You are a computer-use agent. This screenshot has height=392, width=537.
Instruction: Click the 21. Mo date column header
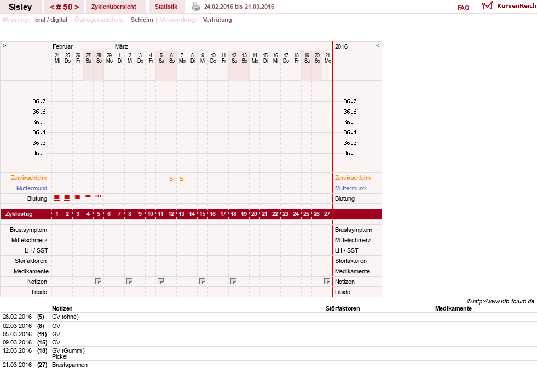pos(328,58)
